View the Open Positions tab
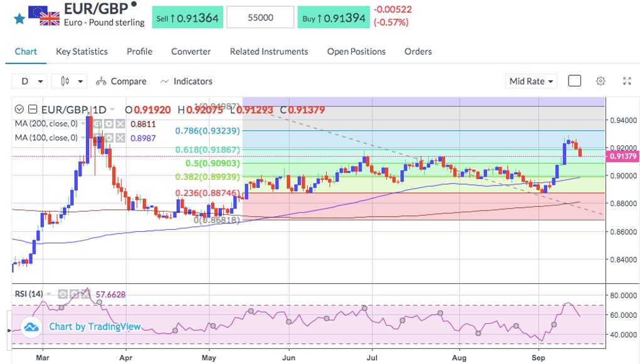Viewport: 640px width, 364px height. [x=356, y=51]
